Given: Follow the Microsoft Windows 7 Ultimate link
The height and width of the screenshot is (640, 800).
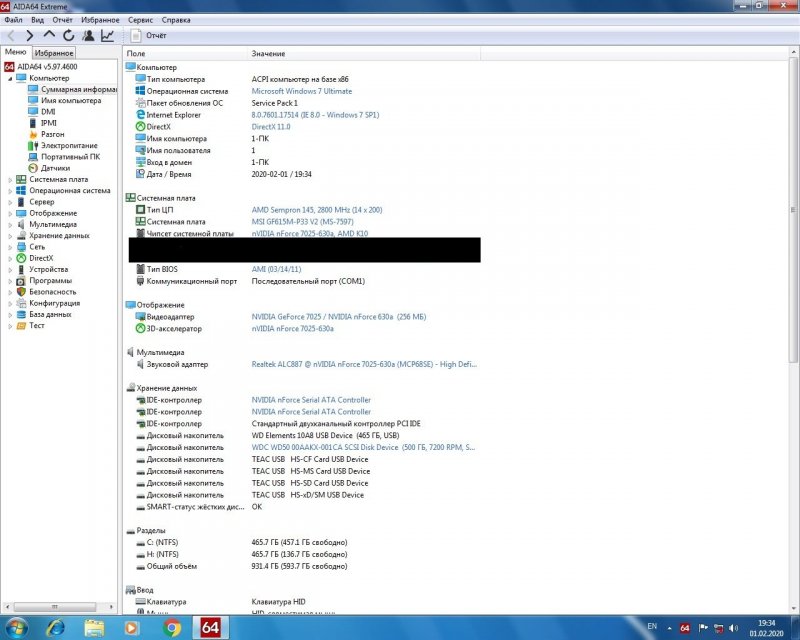Looking at the screenshot, I should [x=301, y=91].
